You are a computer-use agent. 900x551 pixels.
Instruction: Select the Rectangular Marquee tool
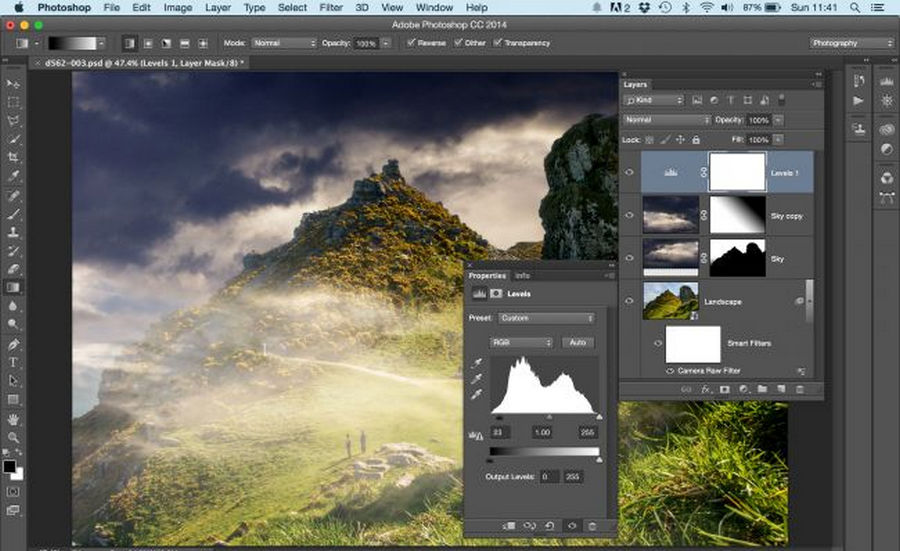point(13,103)
